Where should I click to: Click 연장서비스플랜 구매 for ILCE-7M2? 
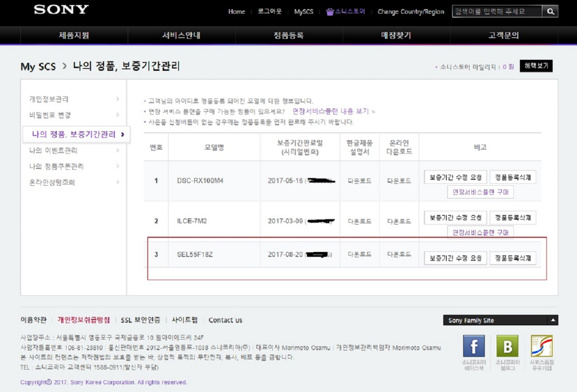pyautogui.click(x=480, y=232)
